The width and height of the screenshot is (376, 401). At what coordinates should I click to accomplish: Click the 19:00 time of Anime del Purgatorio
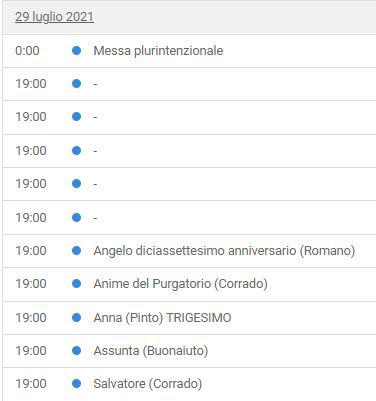coord(31,284)
